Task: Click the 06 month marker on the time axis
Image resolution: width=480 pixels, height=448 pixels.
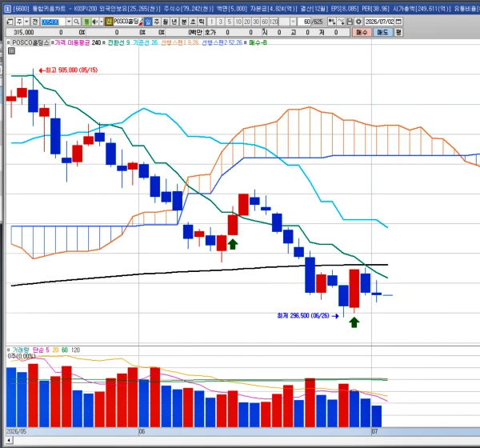Action: click(x=142, y=431)
